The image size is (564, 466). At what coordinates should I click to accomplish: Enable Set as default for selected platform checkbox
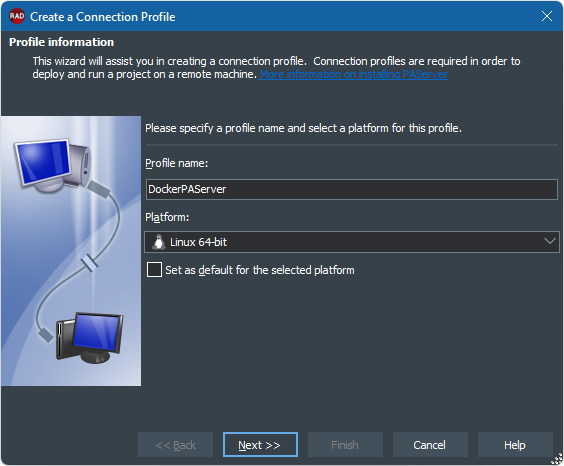(154, 270)
